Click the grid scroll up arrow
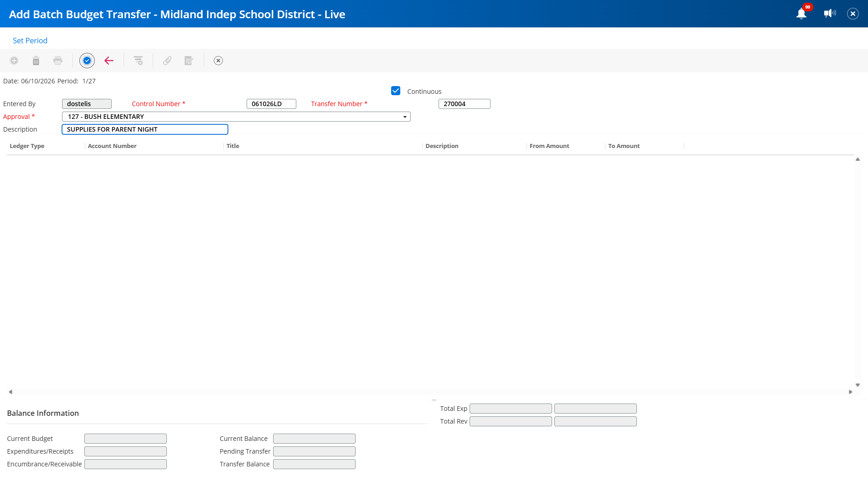Image resolution: width=868 pixels, height=491 pixels. (858, 159)
